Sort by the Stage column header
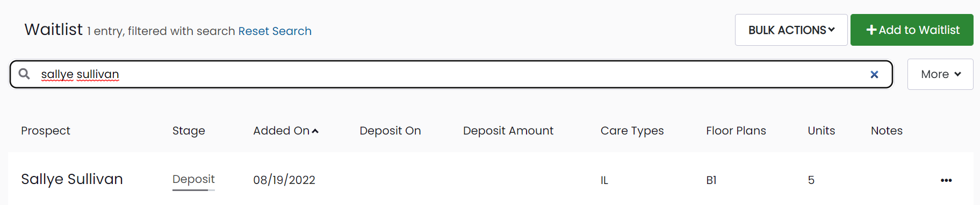Viewport: 980px width, 205px height. 189,131
